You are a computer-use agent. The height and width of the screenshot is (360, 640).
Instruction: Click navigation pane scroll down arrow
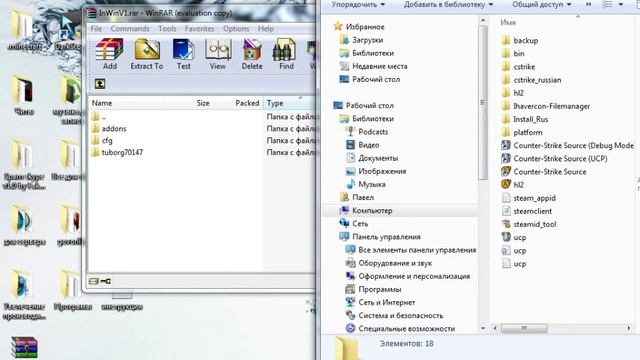point(483,328)
